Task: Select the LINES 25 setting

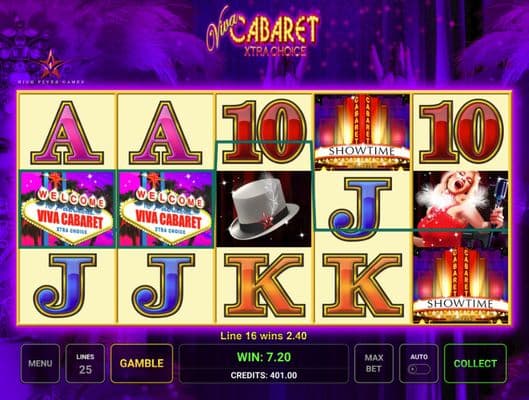Action: pyautogui.click(x=85, y=363)
